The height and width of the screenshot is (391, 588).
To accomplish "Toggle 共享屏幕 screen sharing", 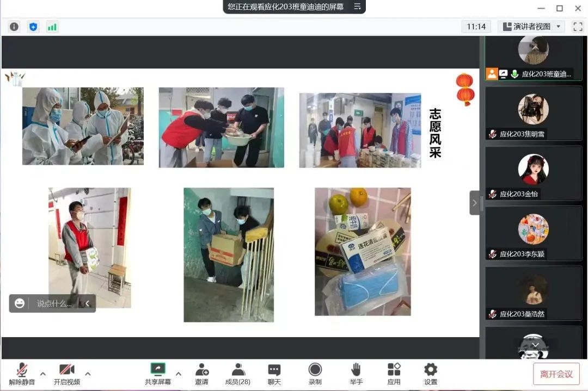I will tap(158, 374).
